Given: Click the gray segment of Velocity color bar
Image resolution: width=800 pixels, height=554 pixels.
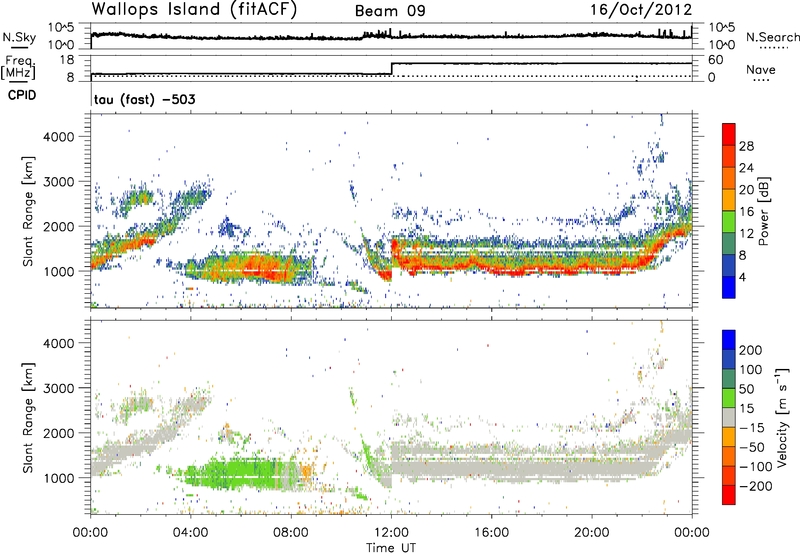Looking at the screenshot, I should (729, 417).
